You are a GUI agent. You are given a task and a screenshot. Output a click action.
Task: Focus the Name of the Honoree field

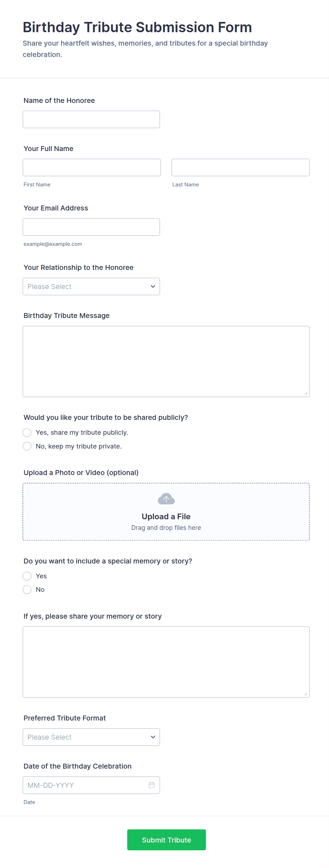pos(91,120)
